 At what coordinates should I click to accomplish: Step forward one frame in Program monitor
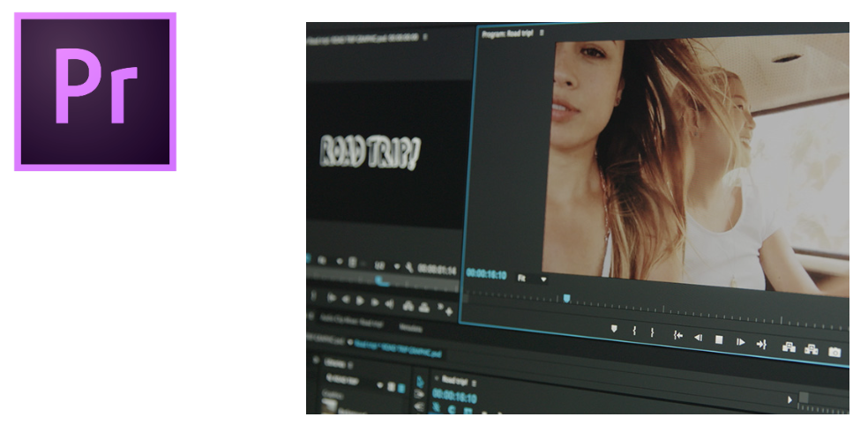pos(740,341)
